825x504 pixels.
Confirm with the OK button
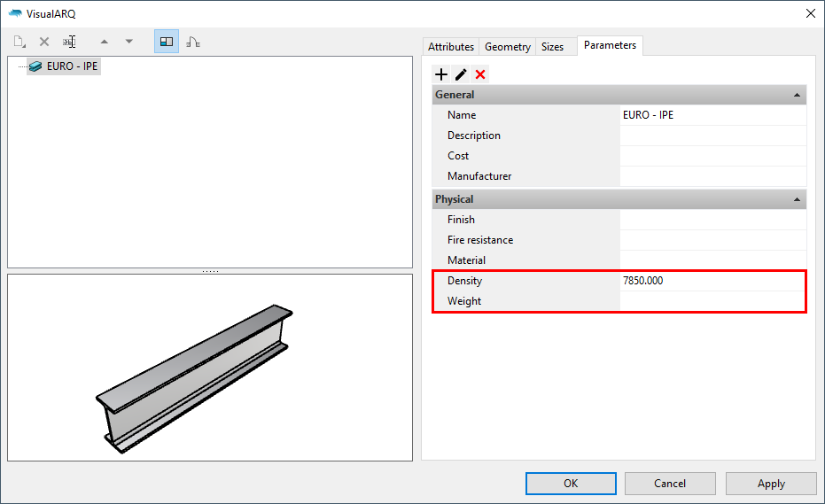click(571, 484)
